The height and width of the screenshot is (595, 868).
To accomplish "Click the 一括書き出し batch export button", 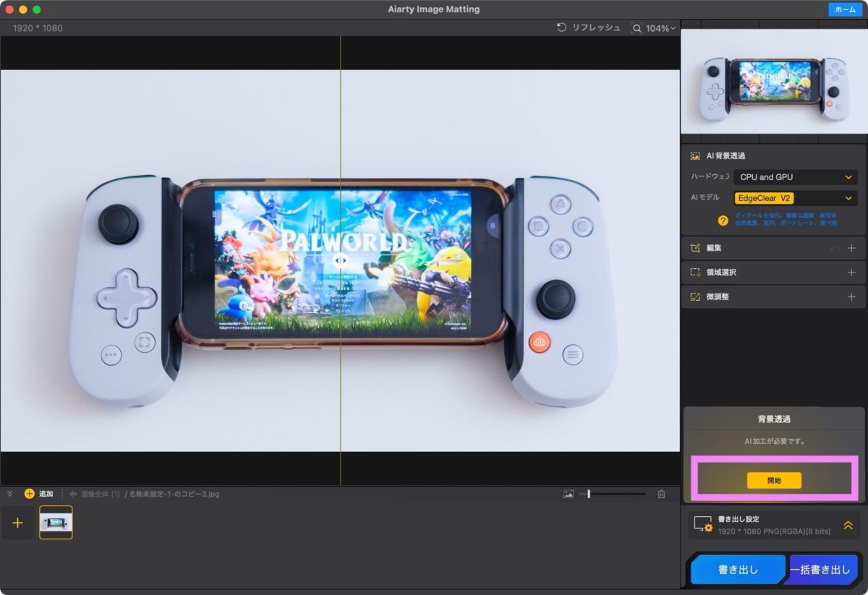I will pyautogui.click(x=821, y=570).
